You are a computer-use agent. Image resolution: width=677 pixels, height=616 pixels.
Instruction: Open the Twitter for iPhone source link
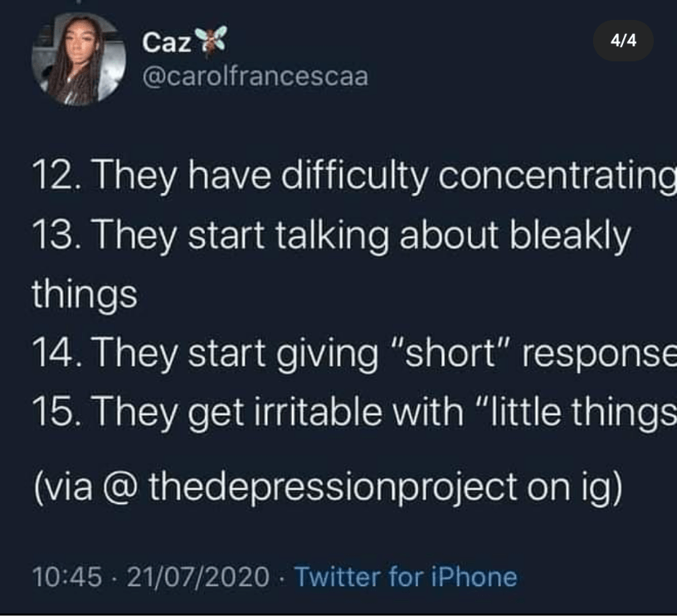pos(406,576)
